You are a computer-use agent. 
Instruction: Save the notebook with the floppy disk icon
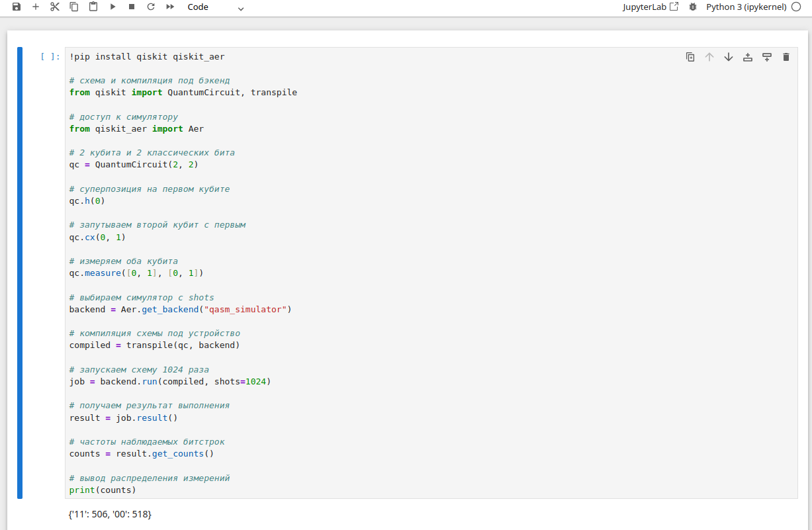pyautogui.click(x=17, y=7)
